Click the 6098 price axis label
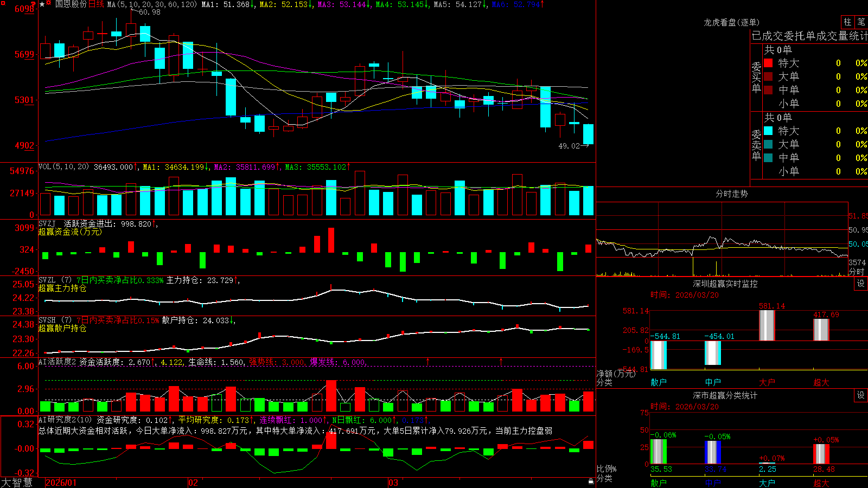This screenshot has width=868, height=488. tap(24, 9)
